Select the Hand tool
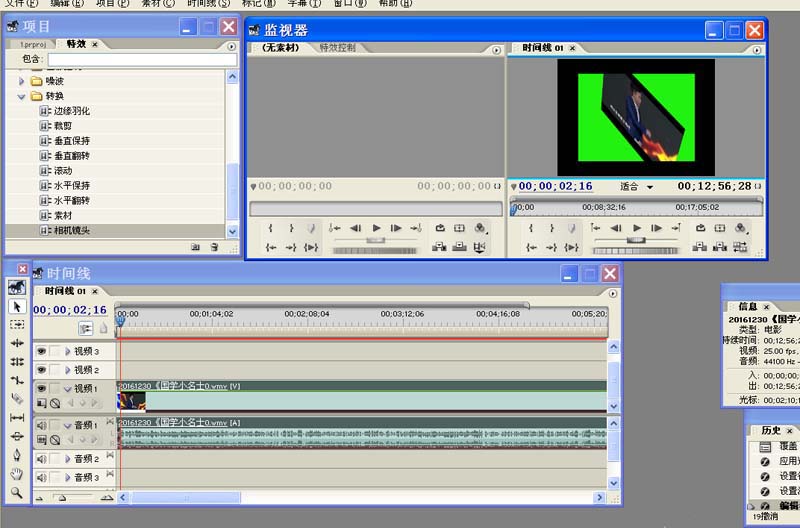Screen dimensions: 800x528 point(17,473)
